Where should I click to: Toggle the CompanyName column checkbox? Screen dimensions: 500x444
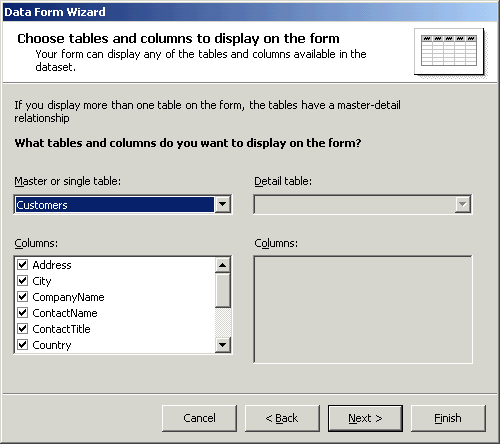coord(23,297)
